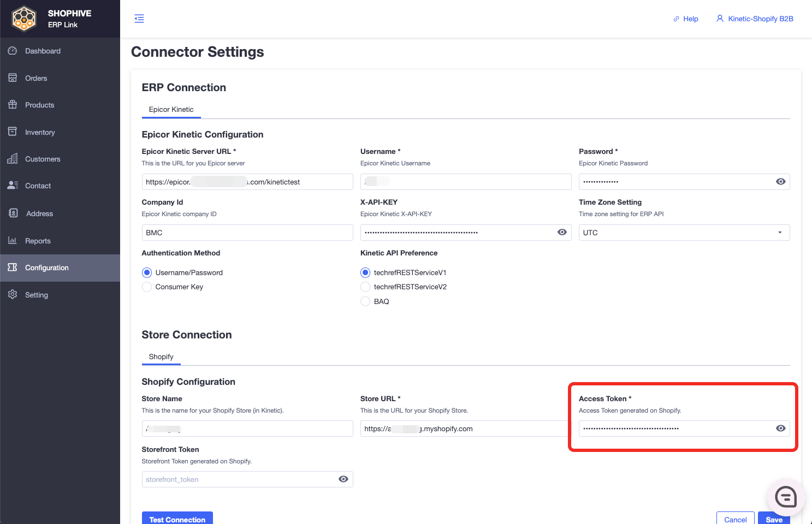Focus the Epicor Kinetic Server URL field
The width and height of the screenshot is (812, 524).
[x=247, y=182]
